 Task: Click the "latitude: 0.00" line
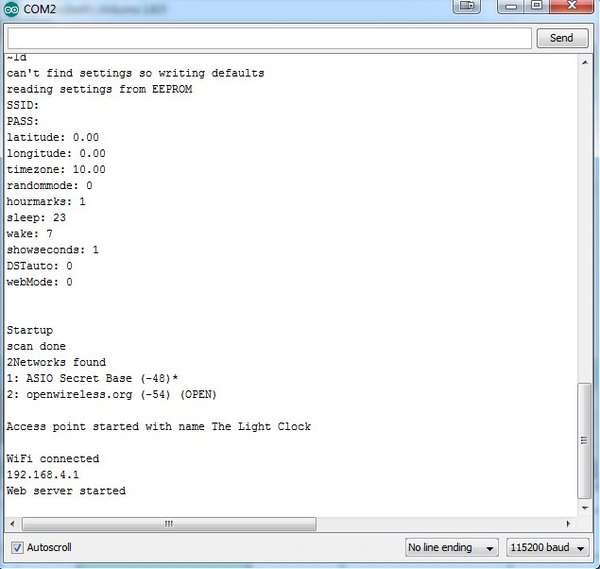53,137
